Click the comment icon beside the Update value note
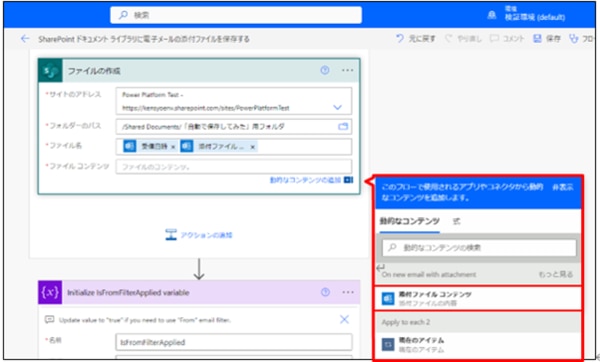The width and height of the screenshot is (600, 362). coord(49,320)
